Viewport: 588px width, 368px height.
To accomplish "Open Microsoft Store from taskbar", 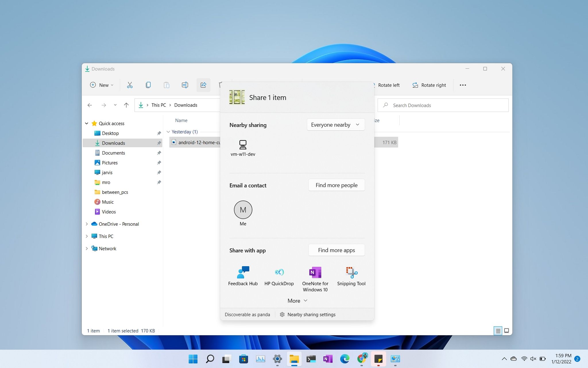I will [x=243, y=359].
